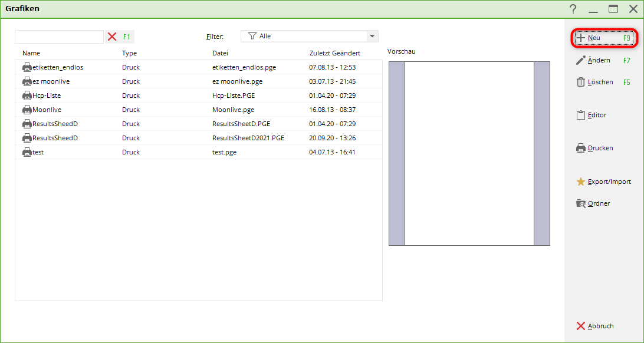Clear search with the red X icon
The height and width of the screenshot is (343, 644).
click(112, 37)
